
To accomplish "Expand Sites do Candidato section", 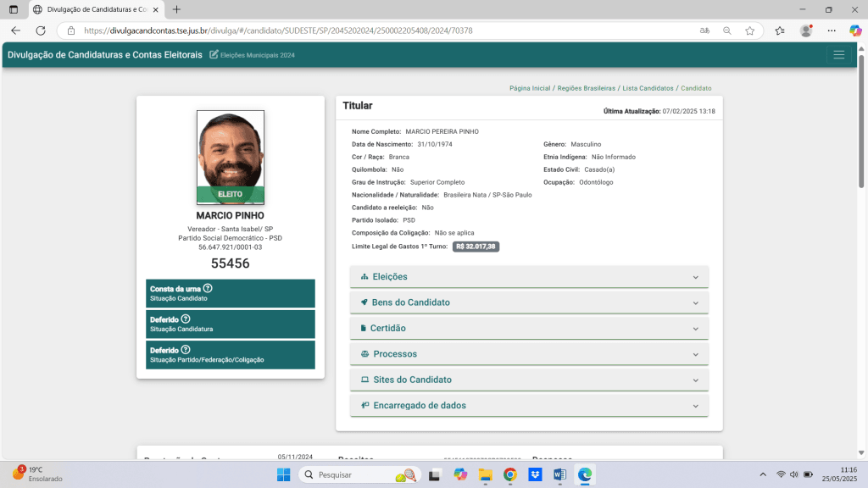I will click(529, 380).
